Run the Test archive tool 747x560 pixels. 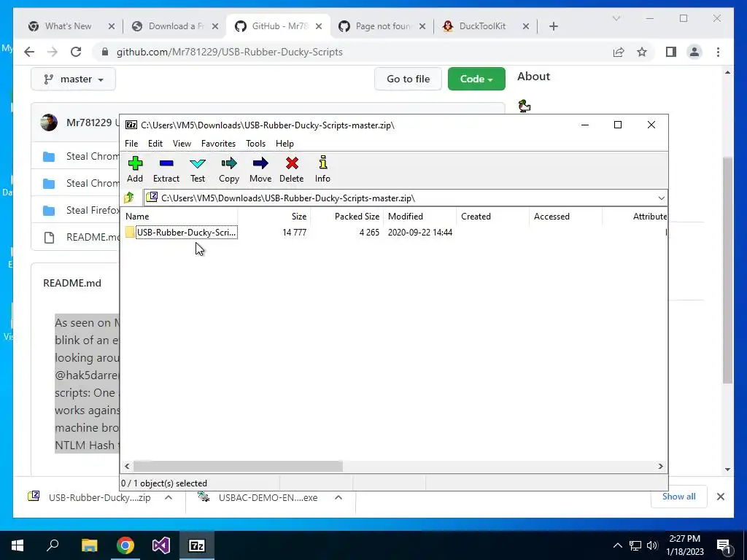tap(197, 169)
